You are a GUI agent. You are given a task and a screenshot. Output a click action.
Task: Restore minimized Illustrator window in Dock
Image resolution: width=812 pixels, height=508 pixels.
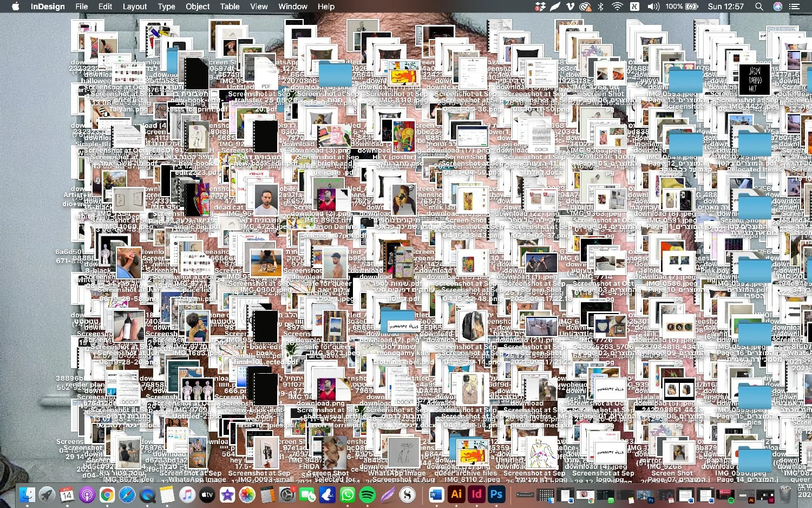746,494
